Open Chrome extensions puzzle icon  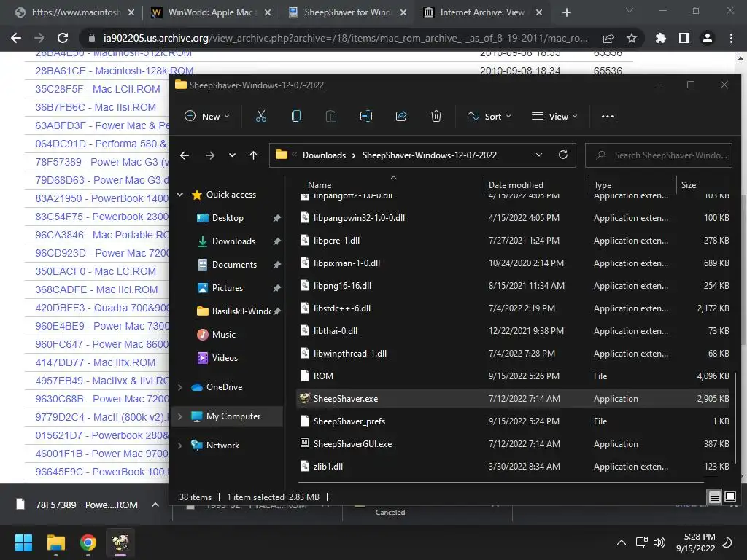coord(661,38)
